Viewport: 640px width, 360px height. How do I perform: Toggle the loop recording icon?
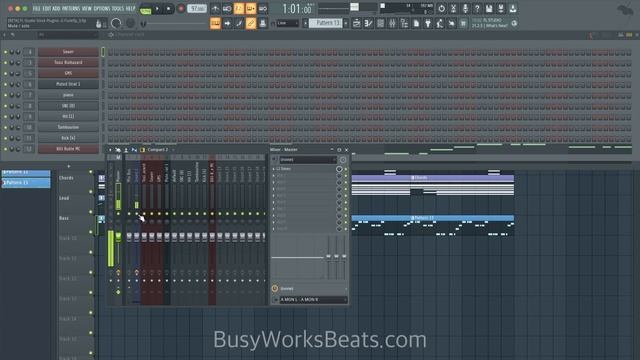click(263, 9)
